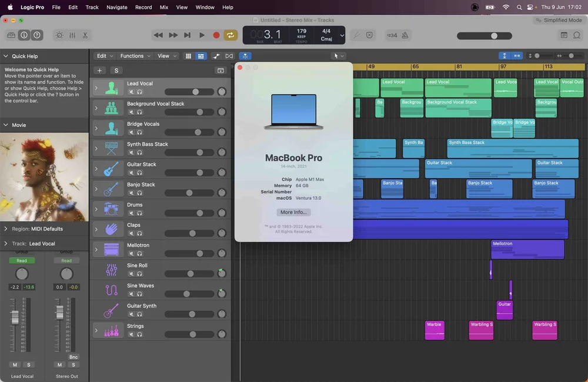This screenshot has width=588, height=382.
Task: Open the Mixer panel icon in the control bar
Action: [72, 35]
